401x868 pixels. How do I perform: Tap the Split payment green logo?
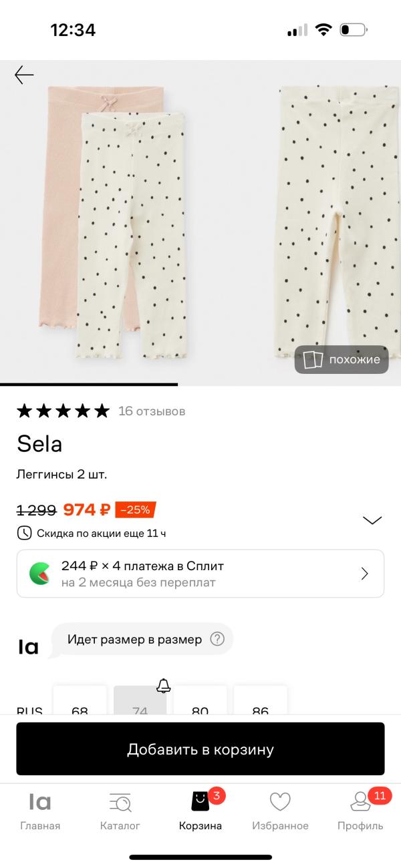tap(39, 574)
